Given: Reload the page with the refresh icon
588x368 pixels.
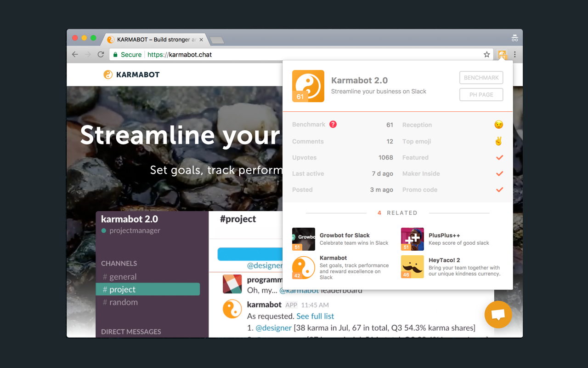Looking at the screenshot, I should pos(101,54).
